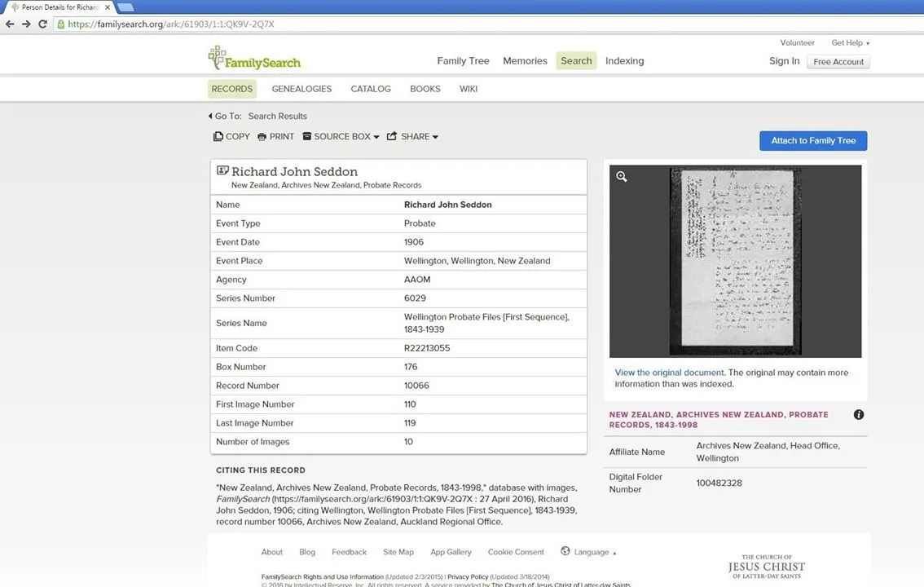Switch to the CATALOG tab

tap(371, 89)
